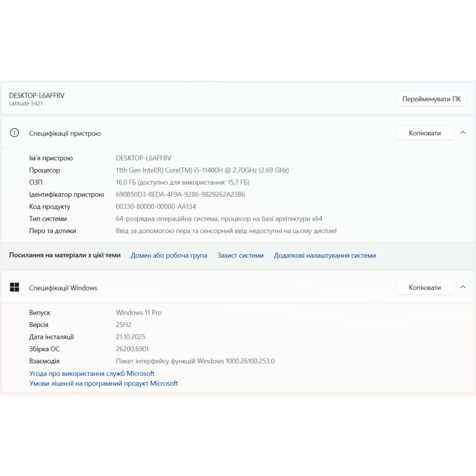Click the Перейменувати ПК button
The width and height of the screenshot is (476, 476).
(432, 99)
